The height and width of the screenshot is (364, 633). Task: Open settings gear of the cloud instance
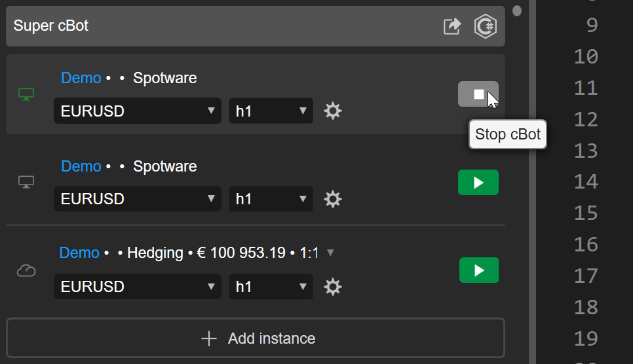333,286
